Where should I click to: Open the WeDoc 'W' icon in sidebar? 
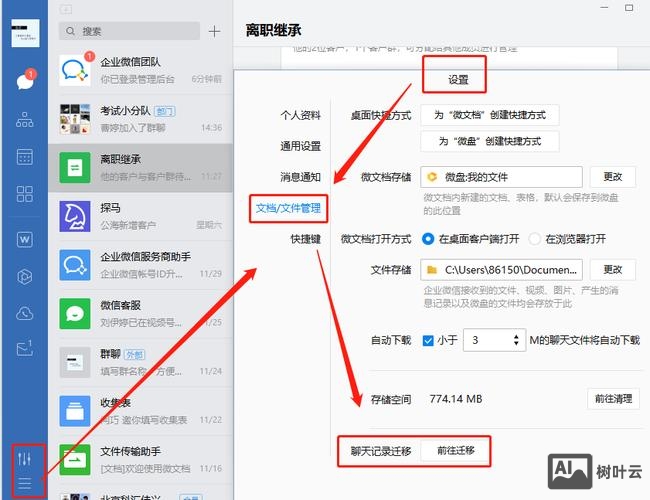point(25,239)
